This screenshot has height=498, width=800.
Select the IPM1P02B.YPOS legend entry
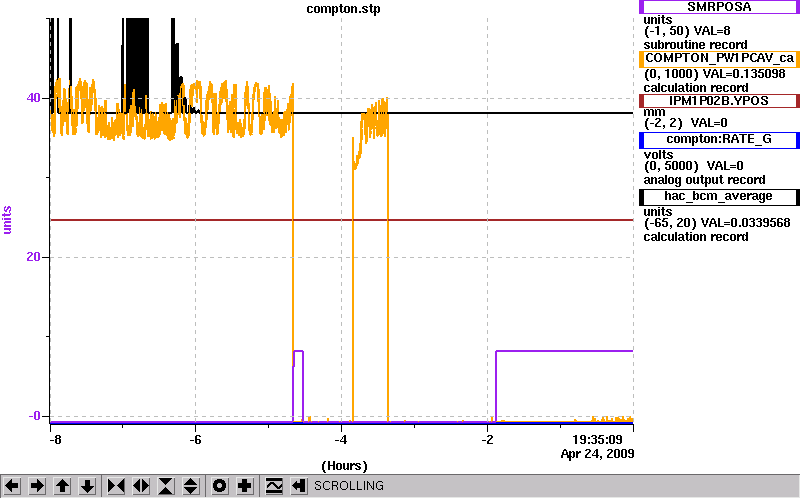(x=719, y=101)
